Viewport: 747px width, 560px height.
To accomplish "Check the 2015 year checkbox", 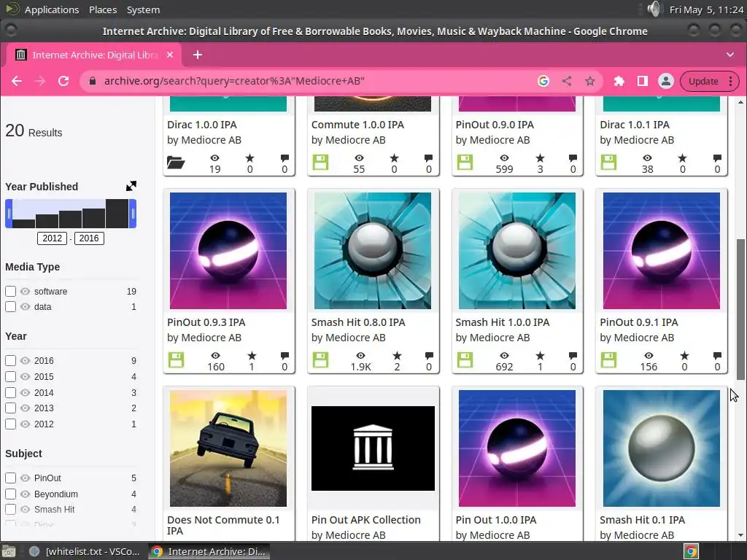I will [10, 376].
